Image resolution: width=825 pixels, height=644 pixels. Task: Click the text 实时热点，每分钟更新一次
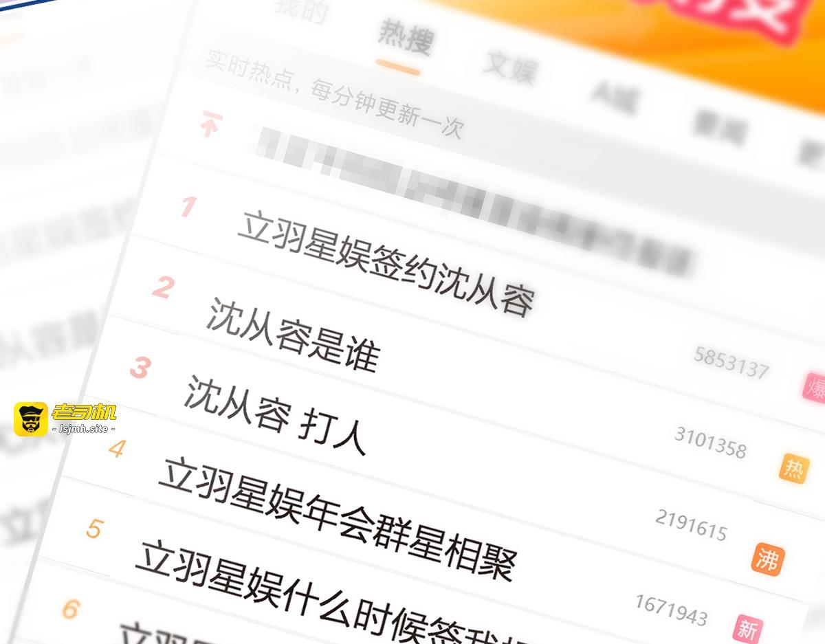335,95
